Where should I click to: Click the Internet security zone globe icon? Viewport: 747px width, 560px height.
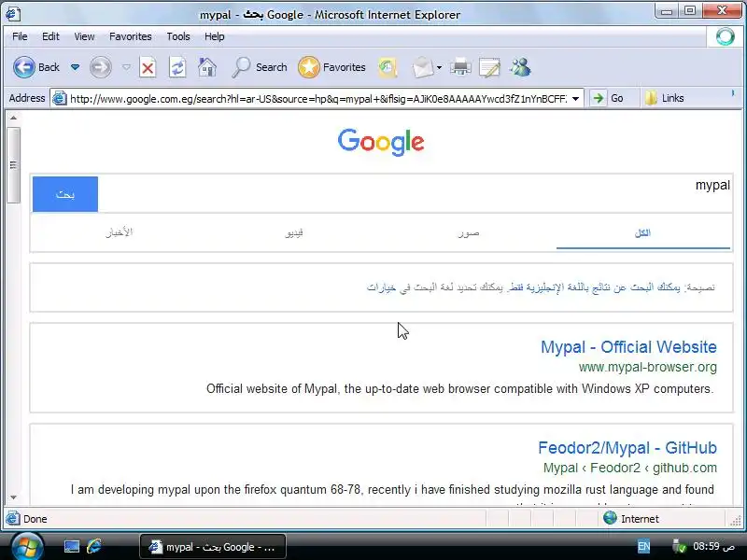pos(610,518)
